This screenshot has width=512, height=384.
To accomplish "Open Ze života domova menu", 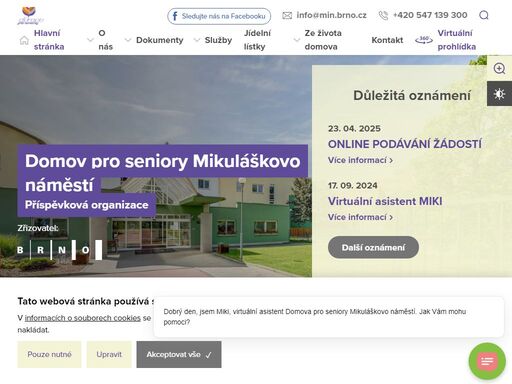I will point(323,40).
